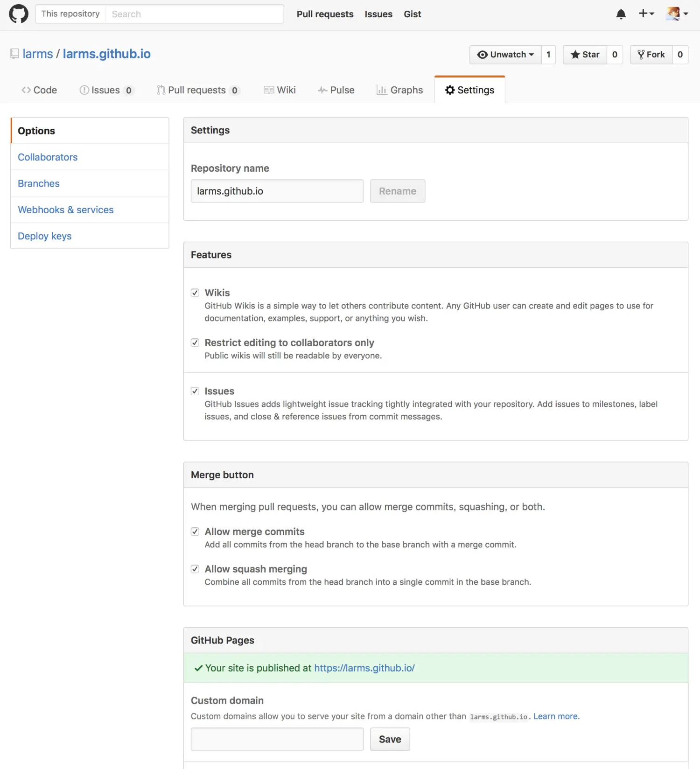The height and width of the screenshot is (769, 700).
Task: Click the bar chart icon on Graphs tab
Action: point(382,90)
